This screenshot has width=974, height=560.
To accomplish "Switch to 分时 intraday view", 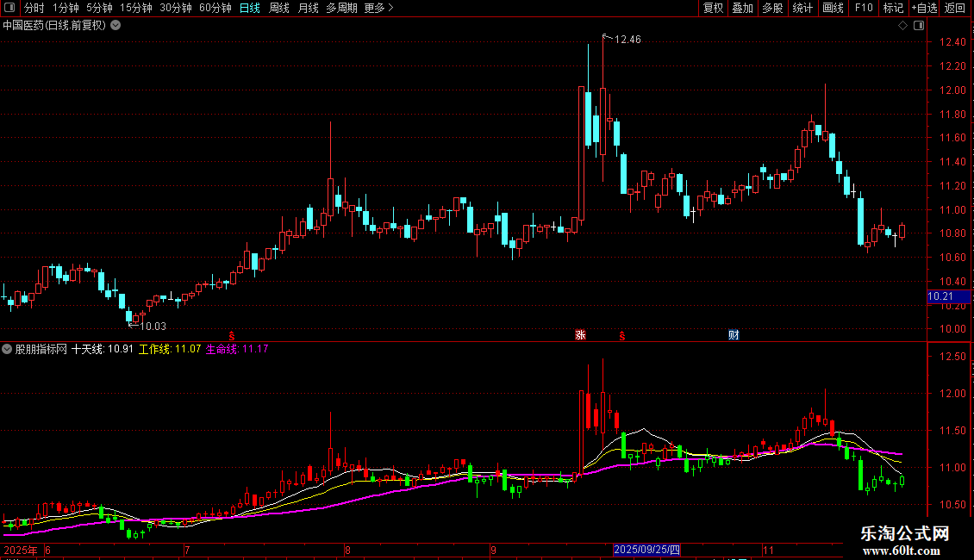I will coord(34,8).
